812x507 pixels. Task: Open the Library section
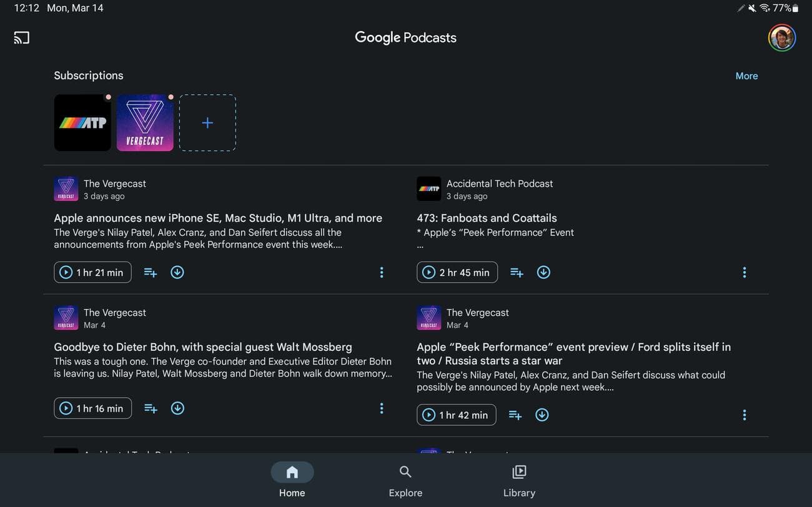click(x=518, y=480)
